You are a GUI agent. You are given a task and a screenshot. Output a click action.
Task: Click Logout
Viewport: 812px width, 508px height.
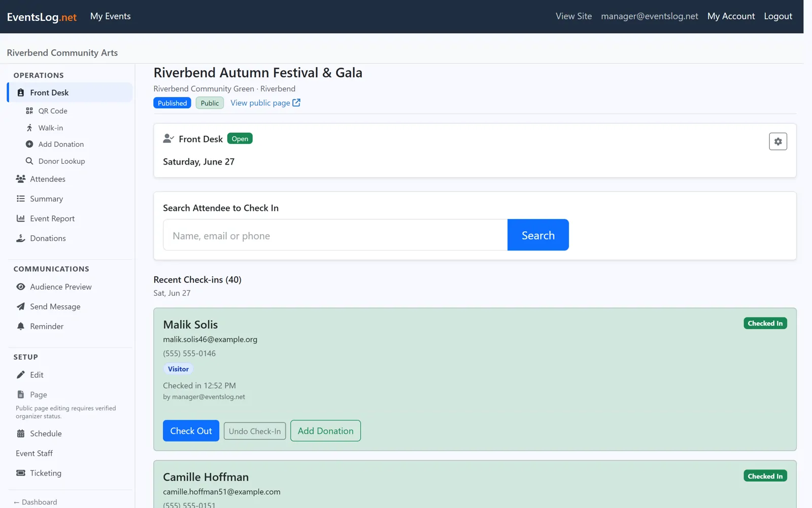tap(778, 16)
